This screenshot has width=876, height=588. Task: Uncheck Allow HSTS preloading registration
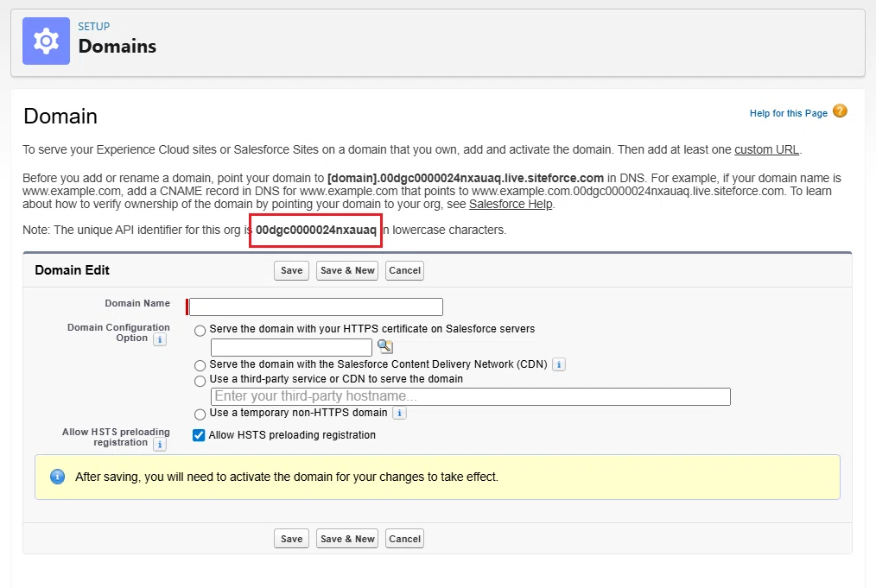click(x=199, y=435)
